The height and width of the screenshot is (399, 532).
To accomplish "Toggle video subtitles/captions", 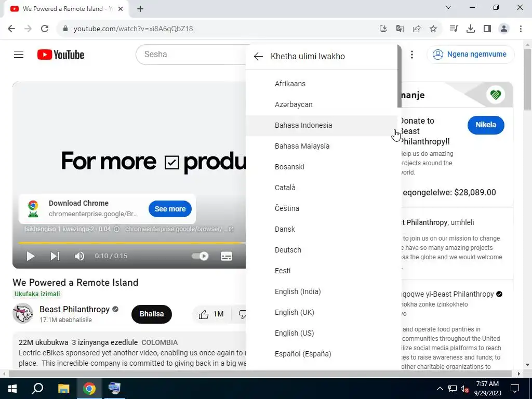I will pyautogui.click(x=227, y=256).
